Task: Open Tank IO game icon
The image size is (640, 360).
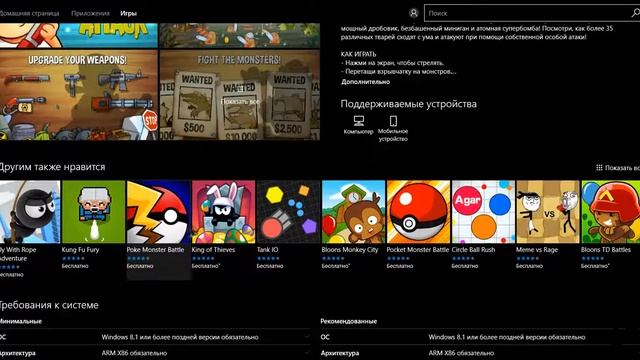Action: pyautogui.click(x=288, y=212)
